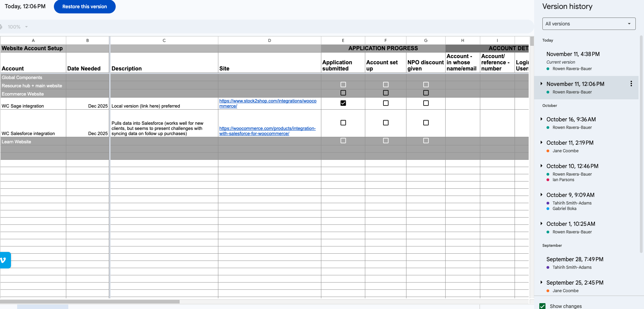The image size is (644, 309).
Task: Expand the September 25, 2:45 PM version
Action: (541, 283)
